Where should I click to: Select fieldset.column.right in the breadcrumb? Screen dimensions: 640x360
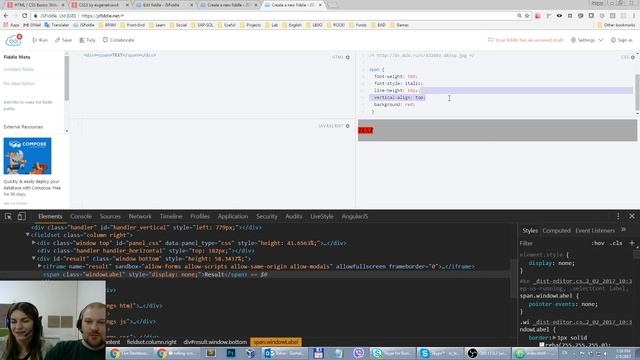click(151, 342)
